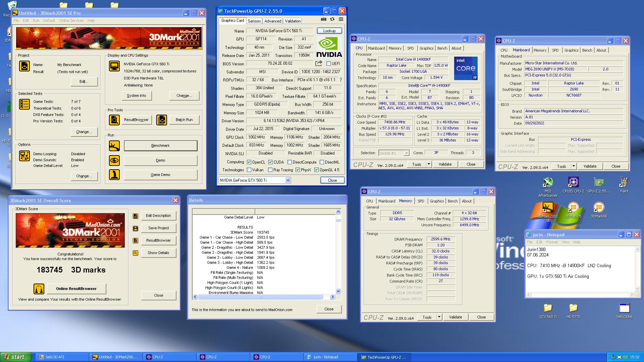Expand Tools dropdown arrow in CPU-Z Mainboard window
644x362 pixels.
[573, 166]
